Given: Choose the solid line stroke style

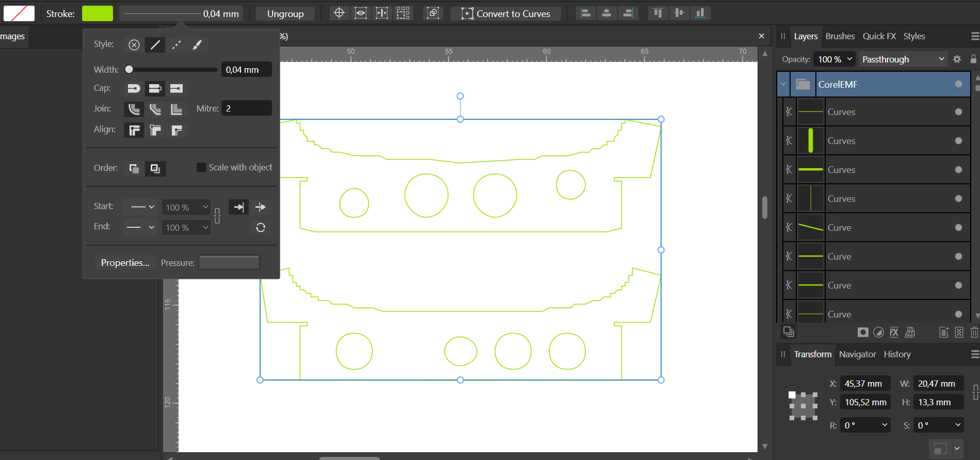Looking at the screenshot, I should (155, 45).
